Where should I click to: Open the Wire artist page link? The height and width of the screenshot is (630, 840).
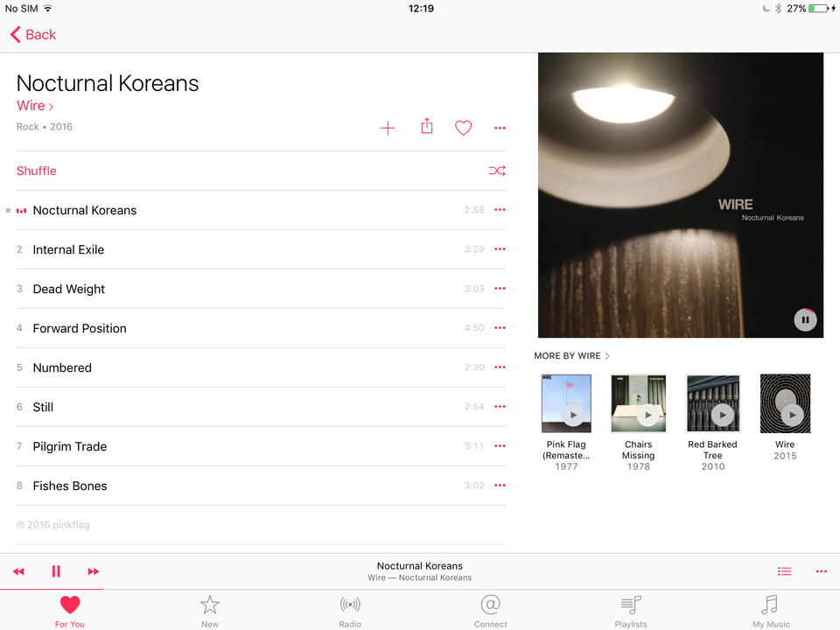coord(35,106)
